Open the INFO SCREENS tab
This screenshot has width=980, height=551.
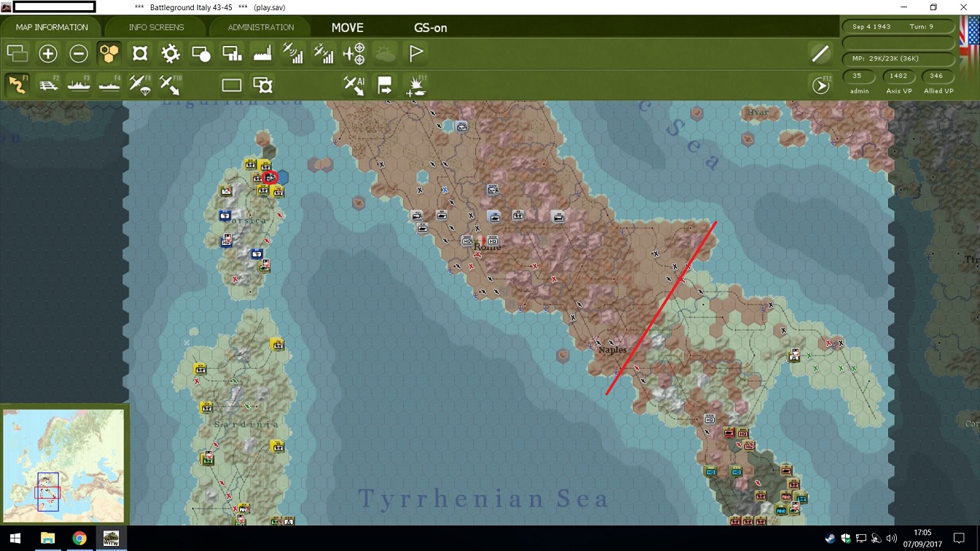[x=156, y=28]
